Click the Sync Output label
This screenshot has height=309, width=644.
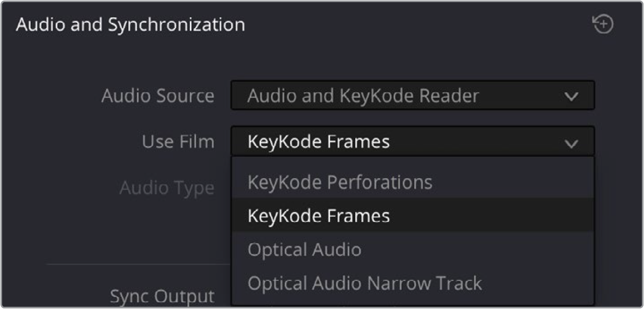tap(162, 296)
